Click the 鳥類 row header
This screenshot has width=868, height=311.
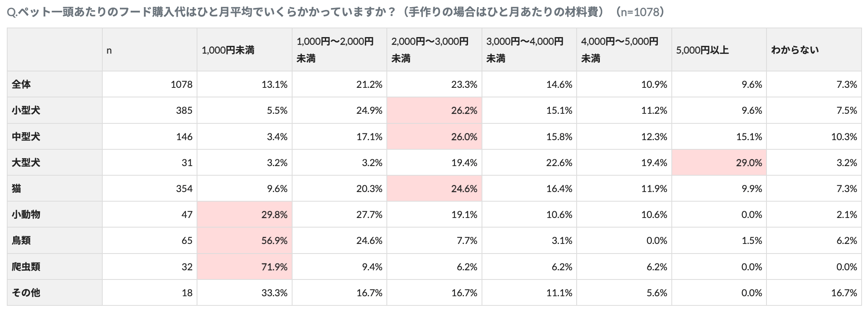(22, 240)
